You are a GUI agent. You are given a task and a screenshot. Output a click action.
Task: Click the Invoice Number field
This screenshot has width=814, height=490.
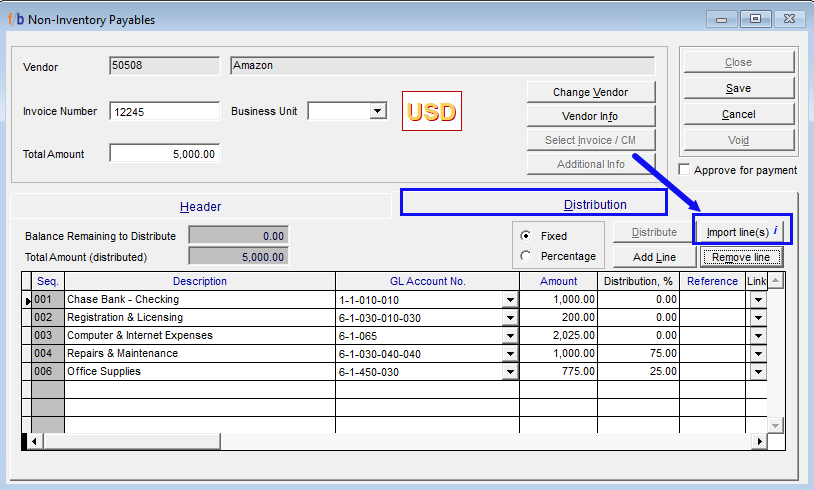[164, 112]
